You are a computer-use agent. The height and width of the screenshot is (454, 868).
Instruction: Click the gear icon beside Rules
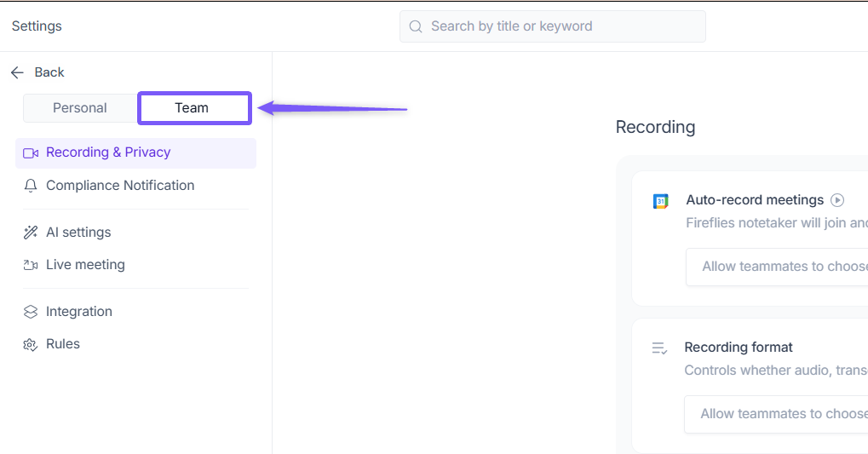31,344
